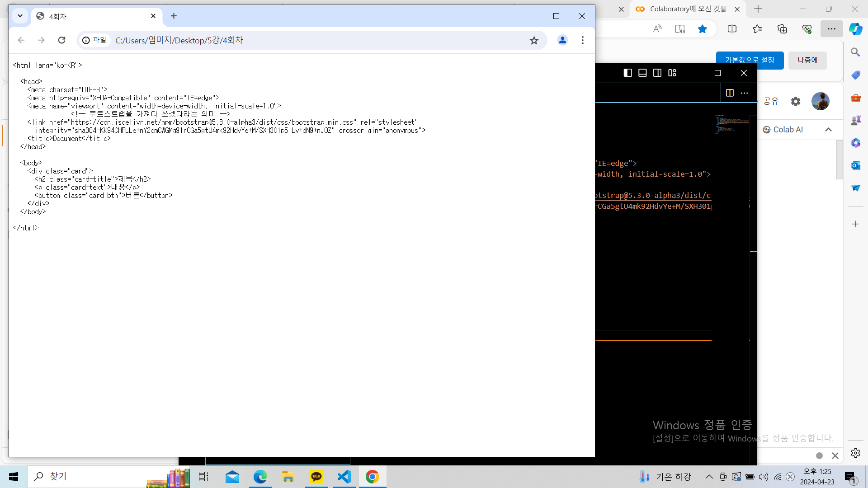Open Task View on the taskbar
The height and width of the screenshot is (488, 868).
(203, 477)
